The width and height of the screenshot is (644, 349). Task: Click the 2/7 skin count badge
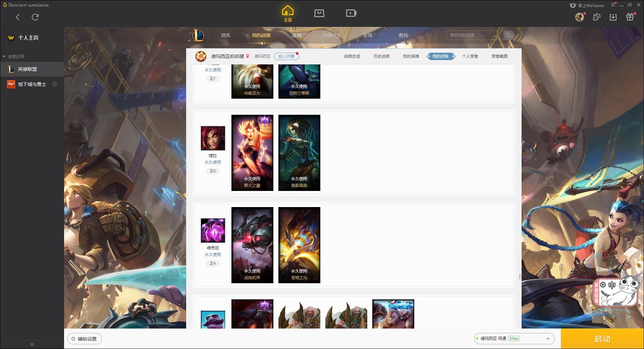[213, 79]
